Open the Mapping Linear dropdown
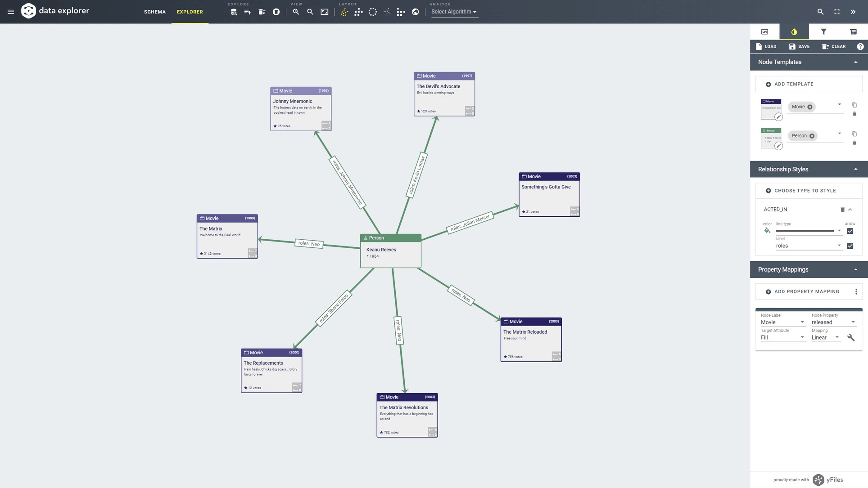 (826, 338)
